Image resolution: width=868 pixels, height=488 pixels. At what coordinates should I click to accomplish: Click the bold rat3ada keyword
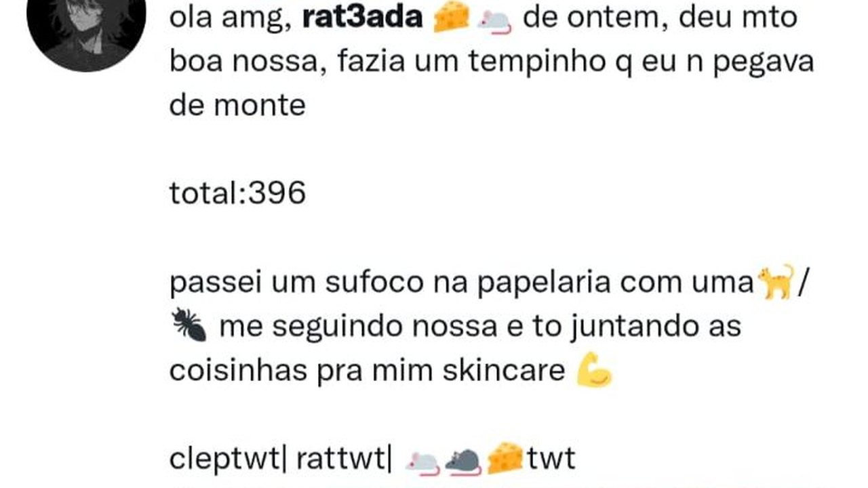click(363, 18)
